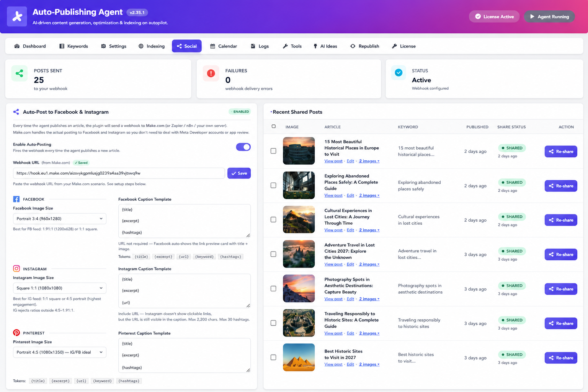Screen dimensions: 588x392
Task: Click the play icon in Agent Running badge
Action: (x=532, y=16)
